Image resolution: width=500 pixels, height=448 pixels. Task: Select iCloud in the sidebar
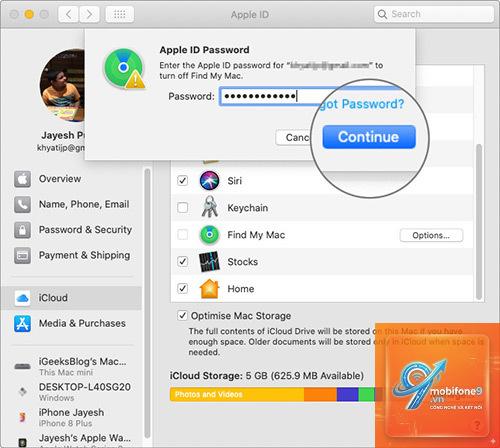71,298
